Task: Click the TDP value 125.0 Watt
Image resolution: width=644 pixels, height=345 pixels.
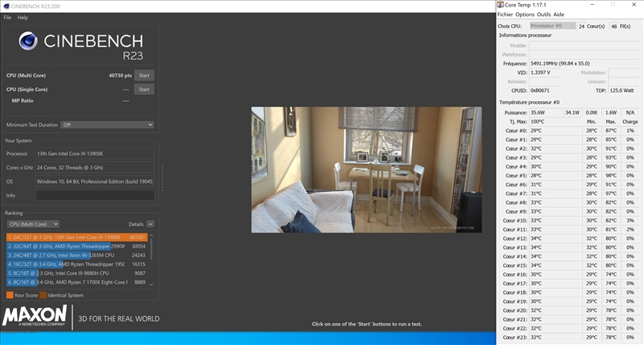Action: tap(624, 90)
